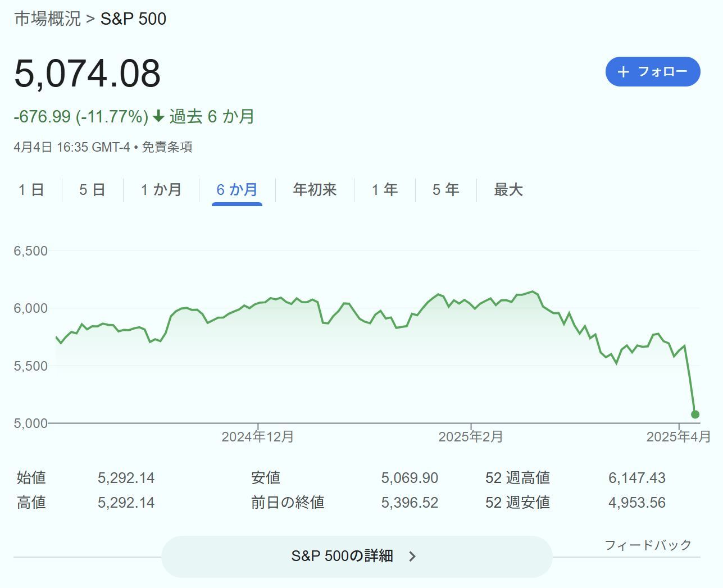Screen dimensions: 723x588
Task: Open the 市場概況 breadcrumb link
Action: (x=48, y=19)
